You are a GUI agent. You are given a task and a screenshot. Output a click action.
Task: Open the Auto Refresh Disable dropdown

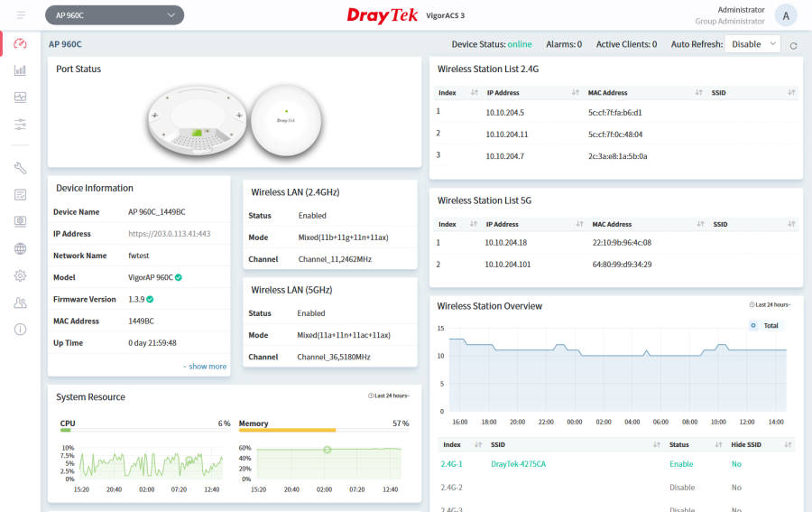(x=752, y=44)
